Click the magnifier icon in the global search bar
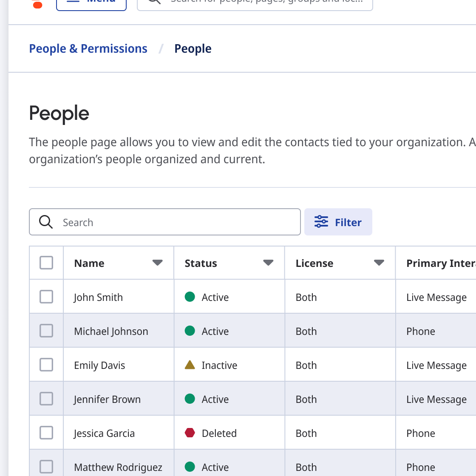 (154, 2)
